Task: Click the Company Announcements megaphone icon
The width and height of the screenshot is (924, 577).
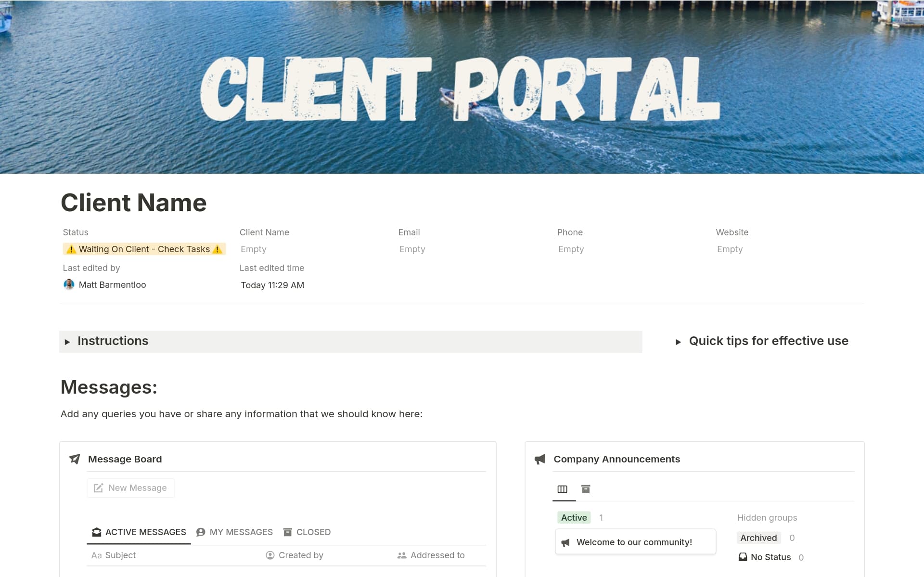Action: [x=540, y=459]
